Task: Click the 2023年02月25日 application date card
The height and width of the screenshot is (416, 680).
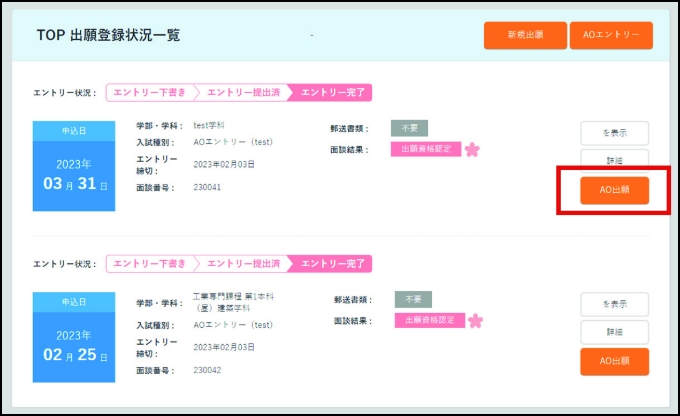Action: coord(75,337)
